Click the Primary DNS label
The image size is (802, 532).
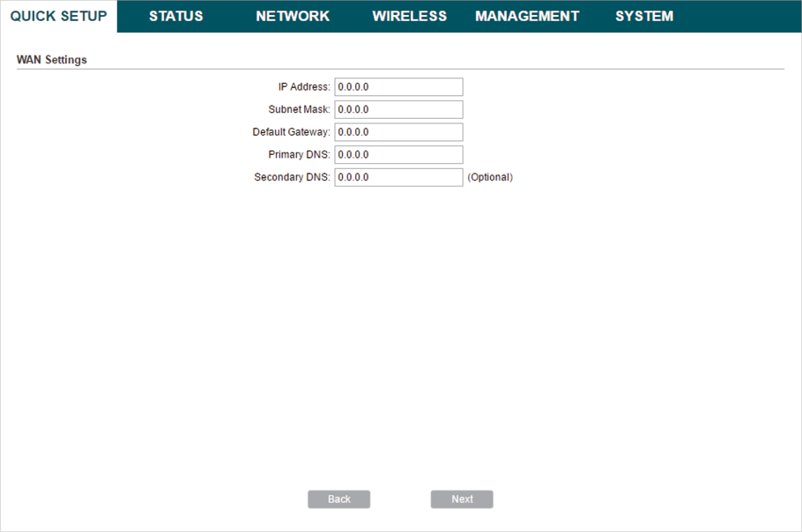pos(300,154)
